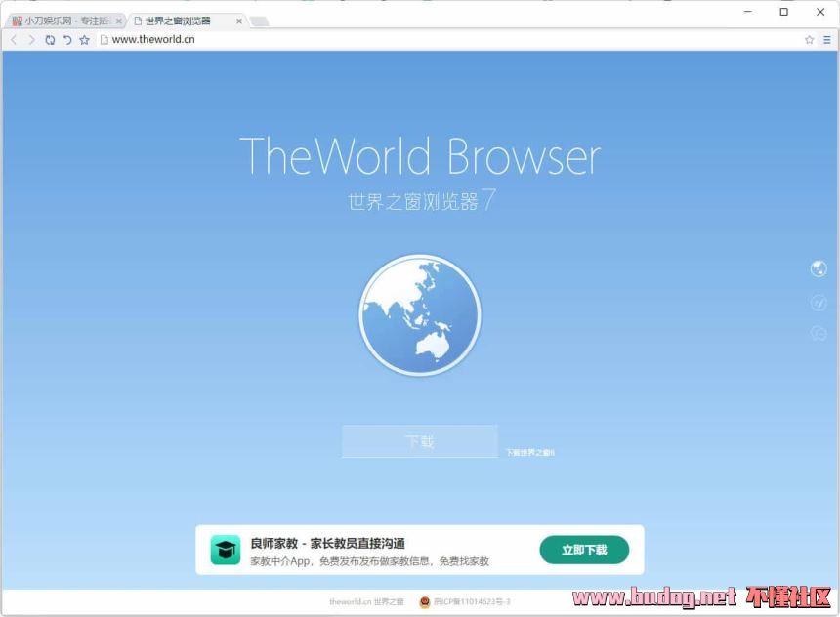Close the 世界之窗浏览器 tab
840x617 pixels.
[x=239, y=21]
